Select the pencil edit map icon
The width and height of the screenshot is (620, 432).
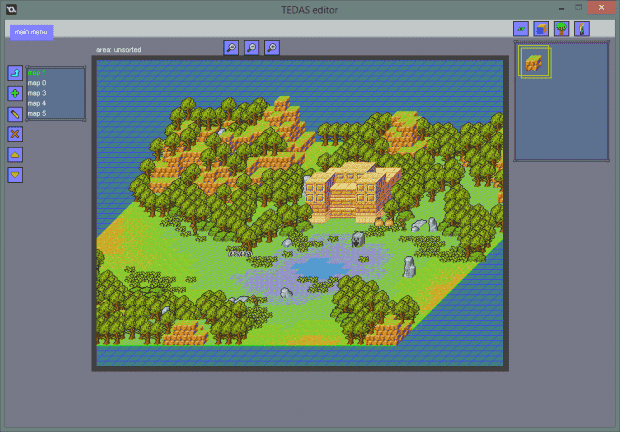tap(15, 113)
